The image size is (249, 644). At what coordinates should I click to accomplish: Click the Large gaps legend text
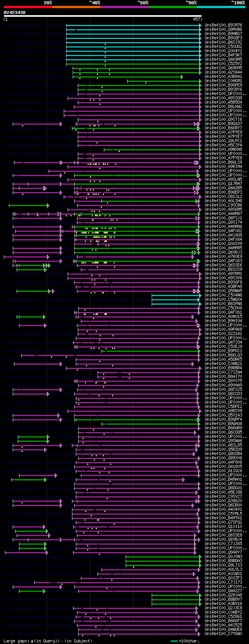(x=48, y=641)
